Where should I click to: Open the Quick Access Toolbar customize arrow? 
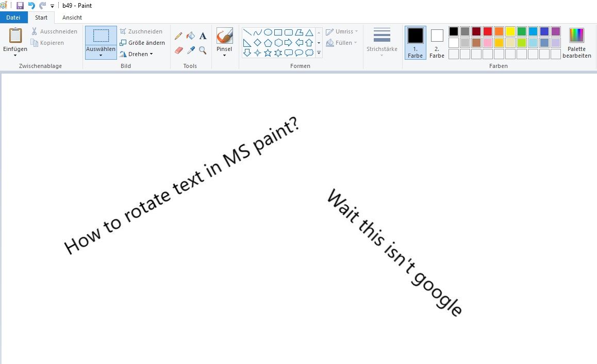[x=52, y=6]
